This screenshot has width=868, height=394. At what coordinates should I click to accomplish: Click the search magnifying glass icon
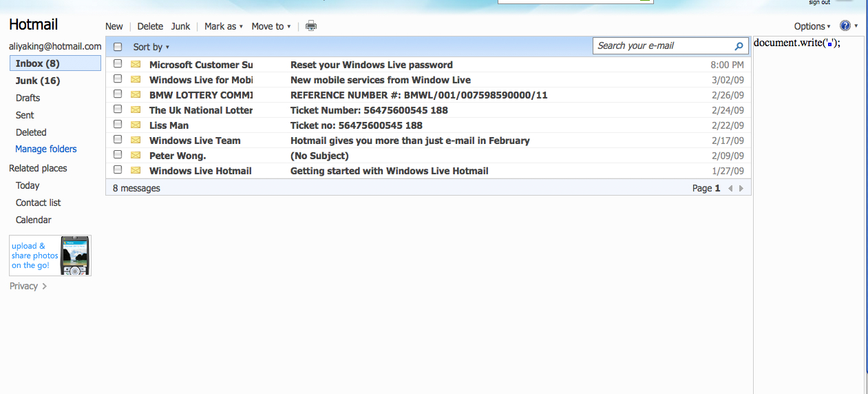[x=739, y=46]
